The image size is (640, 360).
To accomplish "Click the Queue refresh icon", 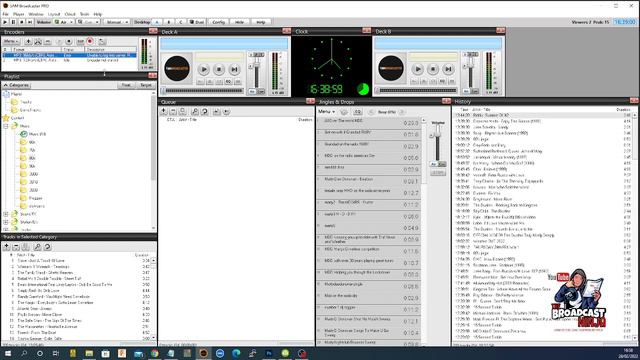I will tap(204, 111).
